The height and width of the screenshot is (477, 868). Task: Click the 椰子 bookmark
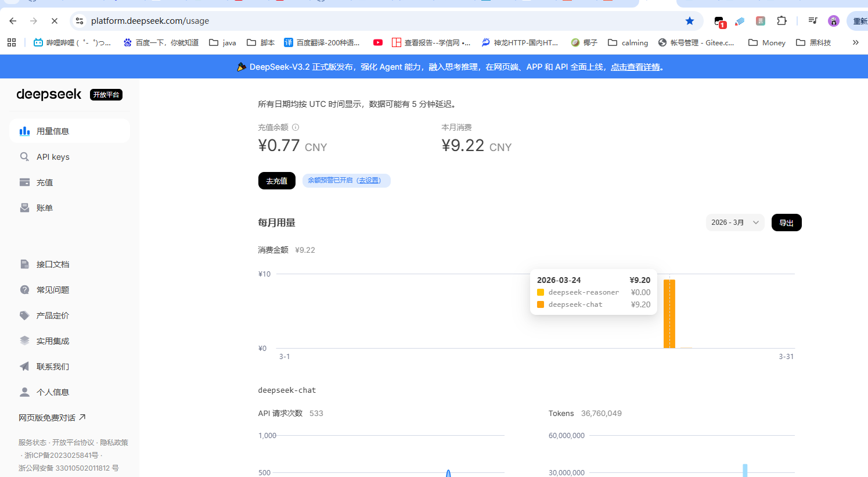[x=584, y=42]
